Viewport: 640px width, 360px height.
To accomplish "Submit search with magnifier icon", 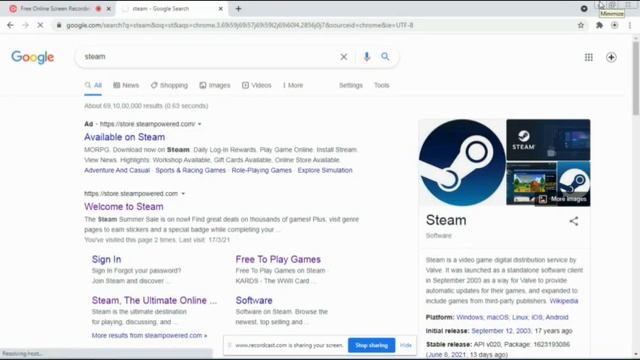I will (385, 57).
